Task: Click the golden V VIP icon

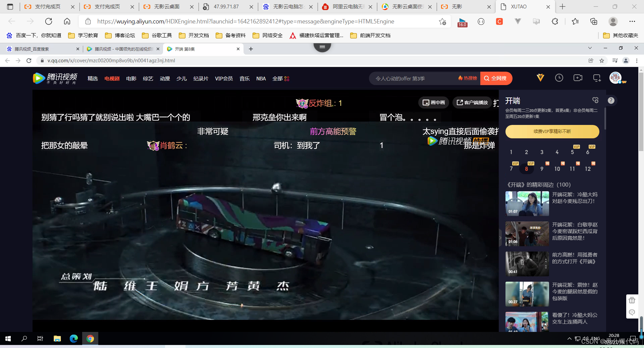Action: (x=540, y=77)
